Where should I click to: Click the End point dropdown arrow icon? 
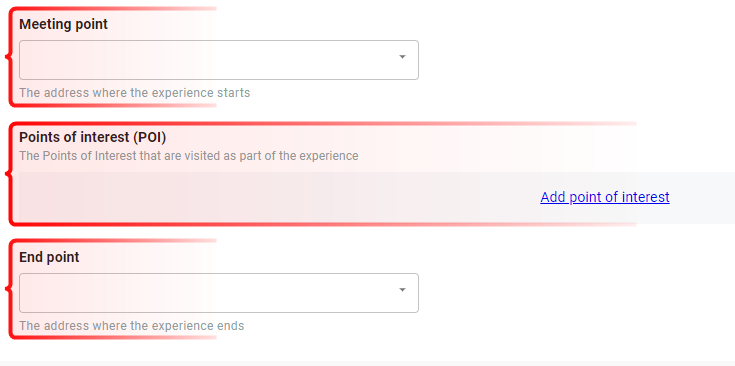click(402, 290)
